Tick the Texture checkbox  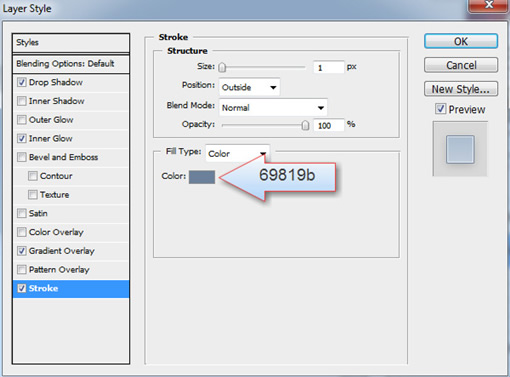pos(33,195)
